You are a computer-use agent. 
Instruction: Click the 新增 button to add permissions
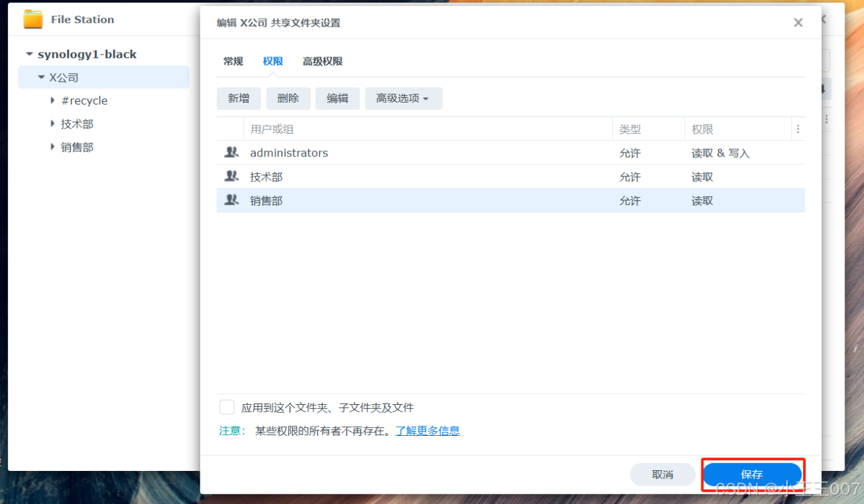coord(238,98)
